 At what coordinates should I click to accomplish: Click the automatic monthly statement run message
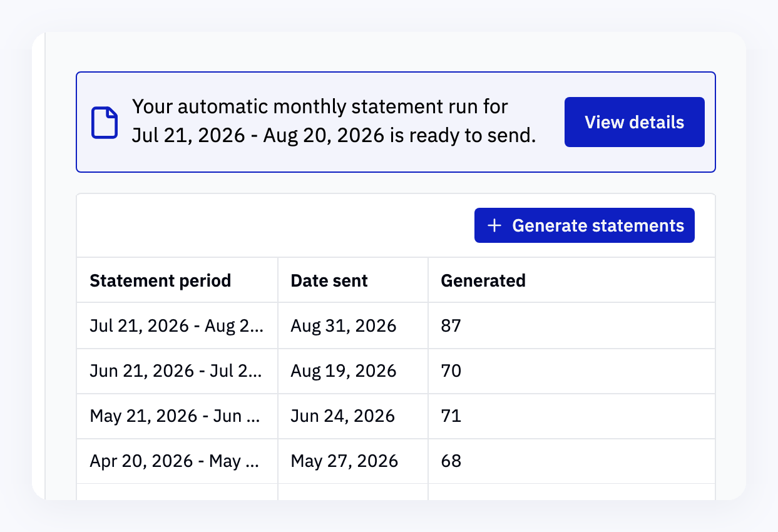tap(334, 121)
